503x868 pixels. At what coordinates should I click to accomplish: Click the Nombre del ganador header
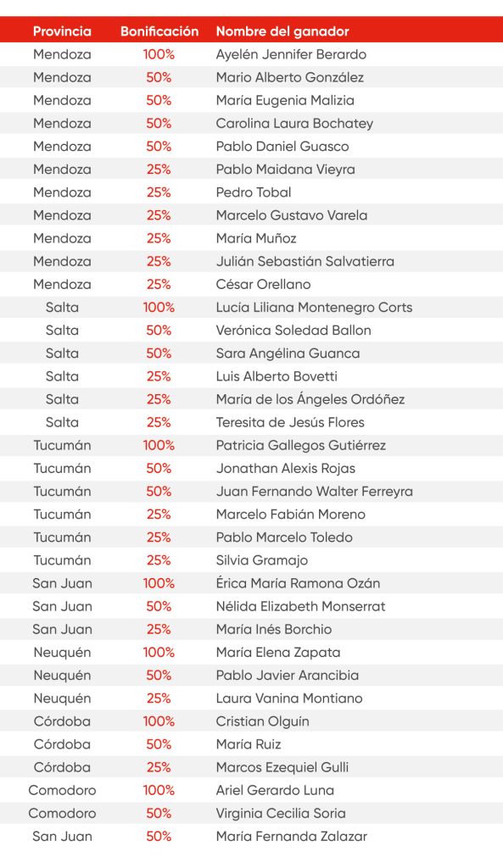coord(282,31)
